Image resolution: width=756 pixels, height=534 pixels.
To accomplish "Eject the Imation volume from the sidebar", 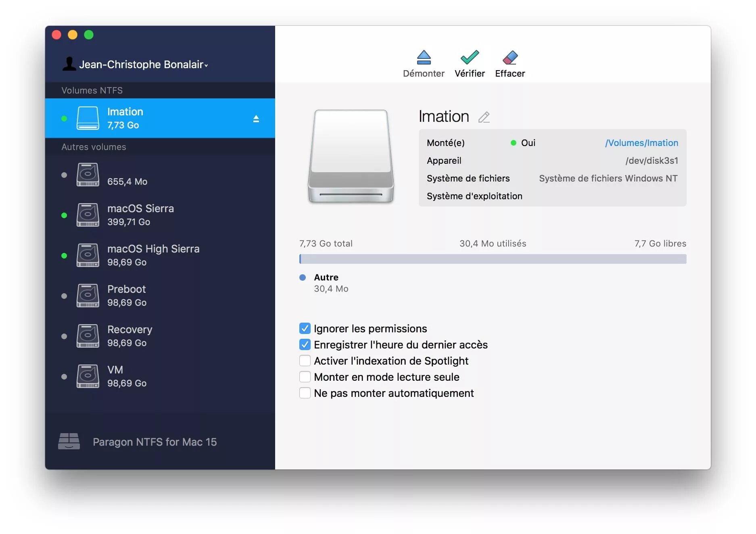I will 256,119.
